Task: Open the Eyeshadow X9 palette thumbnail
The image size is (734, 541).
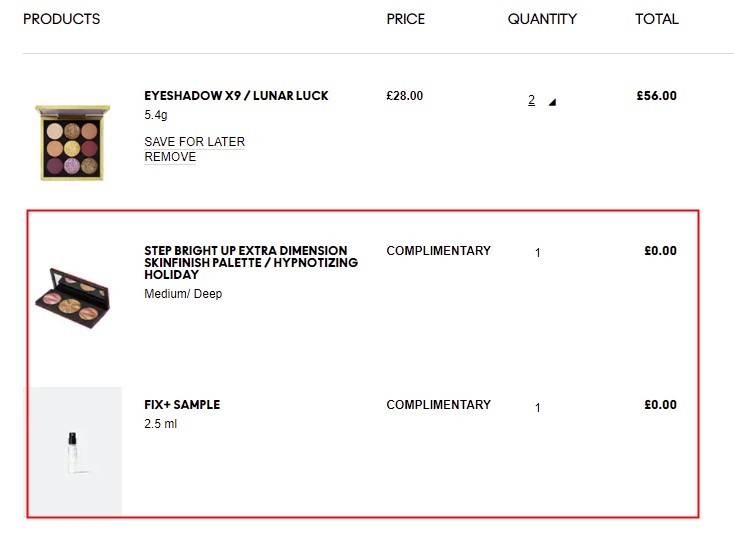Action: click(73, 143)
